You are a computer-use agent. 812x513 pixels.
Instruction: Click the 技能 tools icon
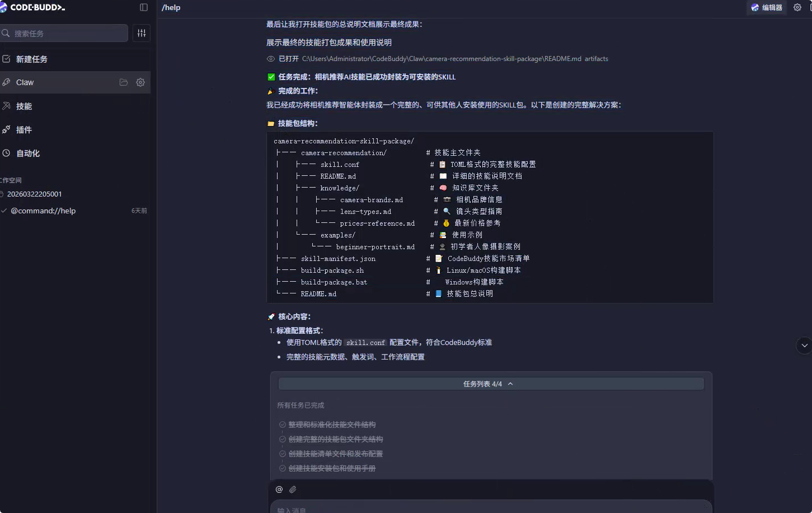[6, 106]
